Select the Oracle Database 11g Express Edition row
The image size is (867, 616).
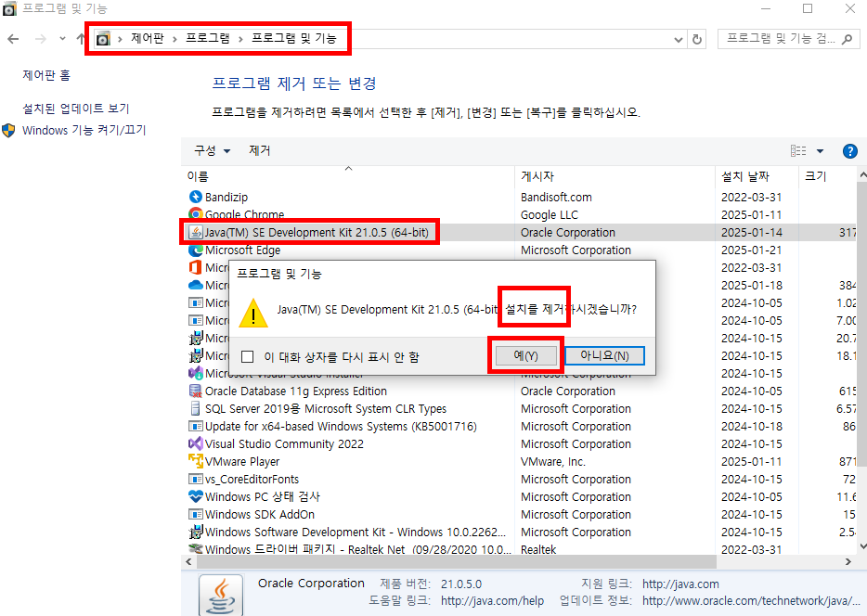(519, 391)
